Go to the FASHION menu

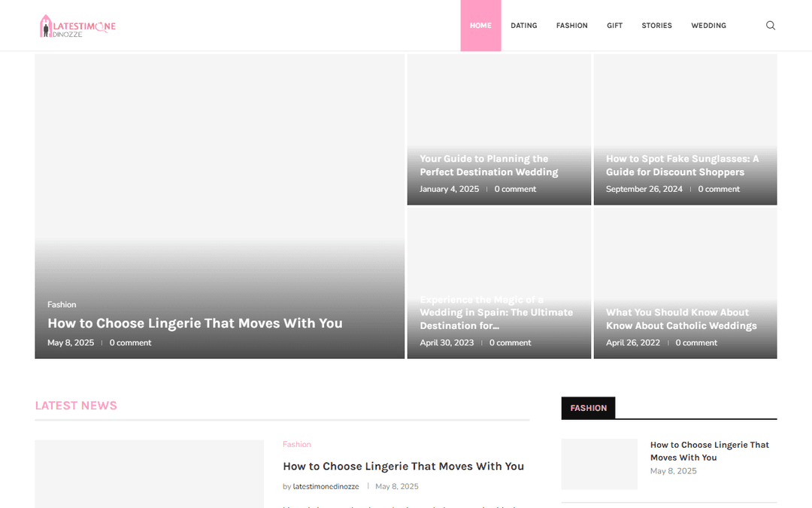[571, 26]
